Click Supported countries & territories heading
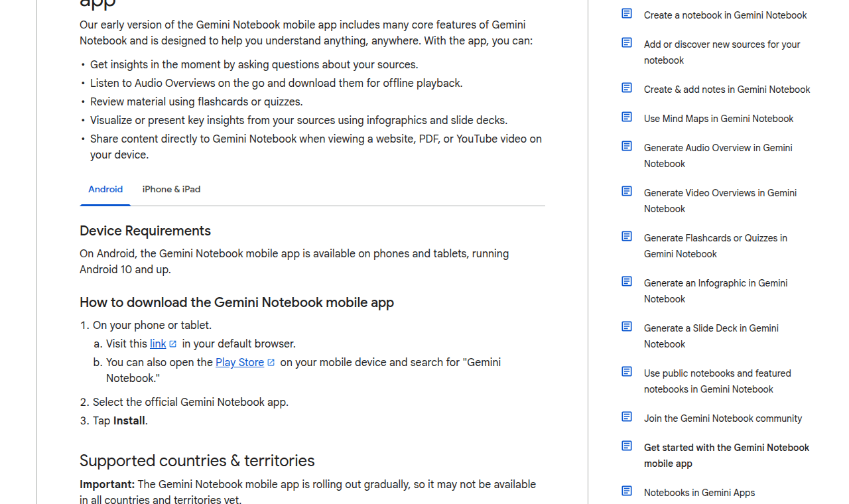The image size is (849, 504). point(197,461)
